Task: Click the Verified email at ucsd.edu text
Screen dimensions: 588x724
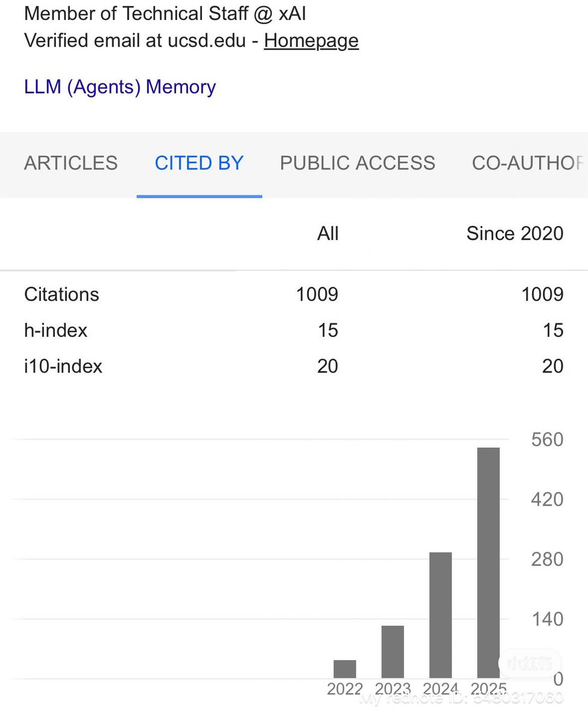Action: (x=135, y=40)
